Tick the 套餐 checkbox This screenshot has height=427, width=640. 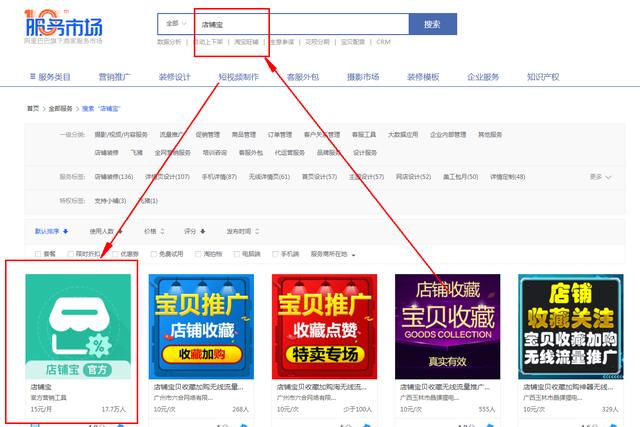pyautogui.click(x=38, y=254)
